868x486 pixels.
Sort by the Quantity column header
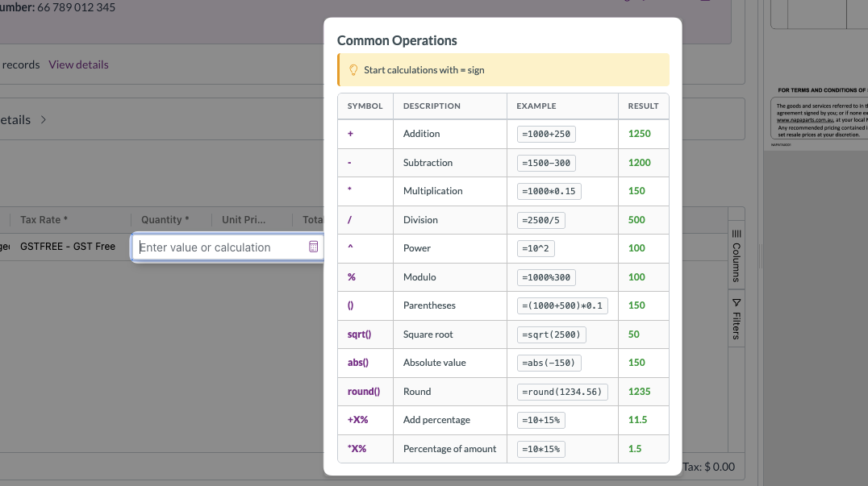[x=165, y=219]
